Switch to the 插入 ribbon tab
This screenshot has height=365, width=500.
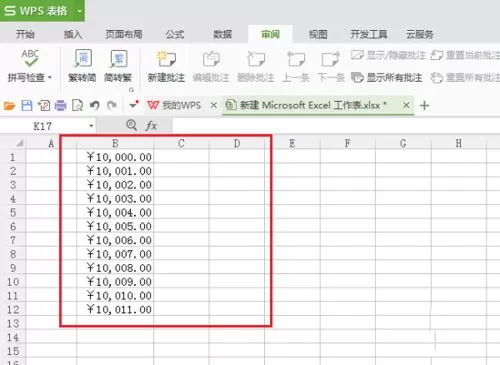tap(73, 34)
